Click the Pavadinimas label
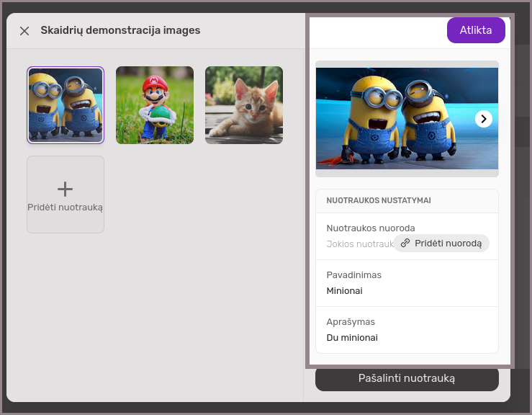Screen dimensions: 532x415 coord(353,275)
